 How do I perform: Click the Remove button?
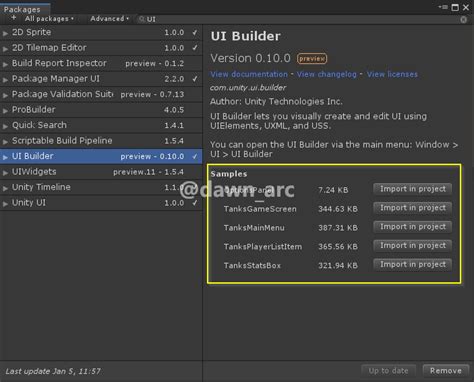pyautogui.click(x=446, y=371)
